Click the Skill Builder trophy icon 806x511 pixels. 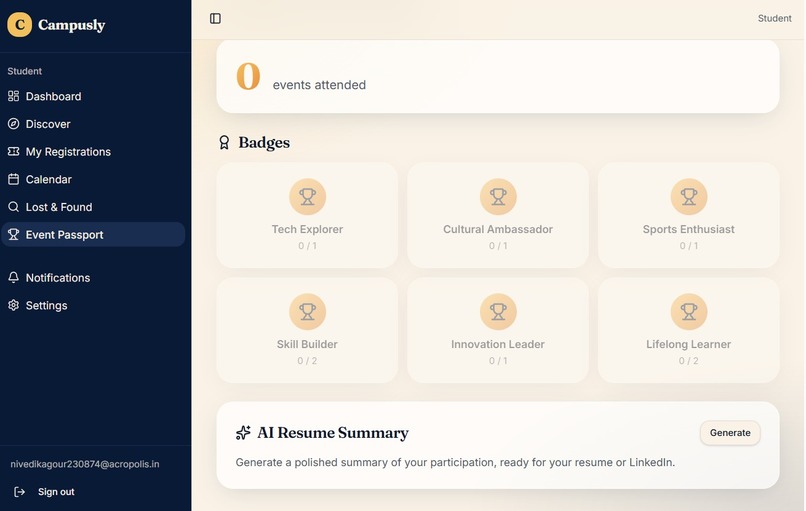pos(307,312)
